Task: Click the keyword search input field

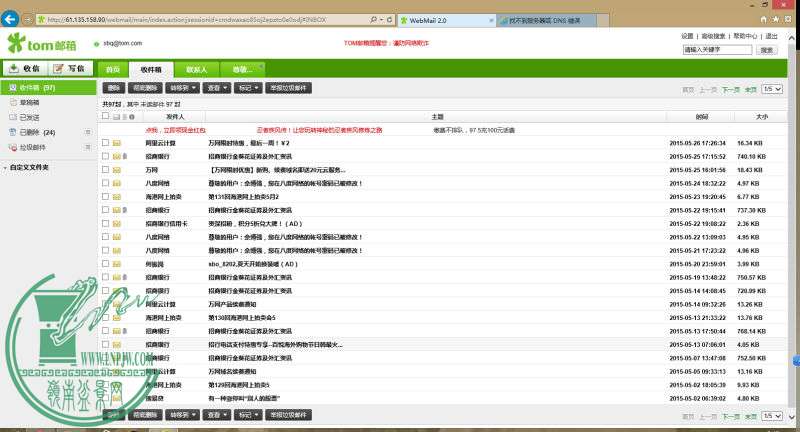Action: click(717, 50)
